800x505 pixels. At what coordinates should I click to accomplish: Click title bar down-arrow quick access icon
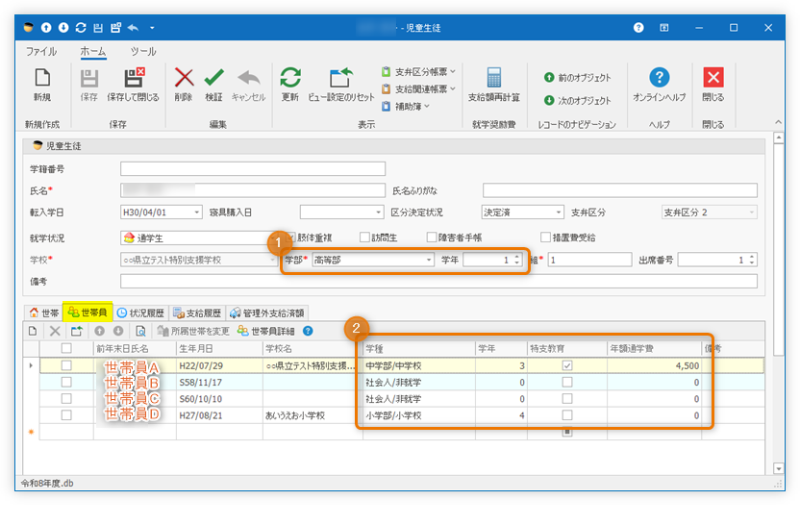coord(63,28)
